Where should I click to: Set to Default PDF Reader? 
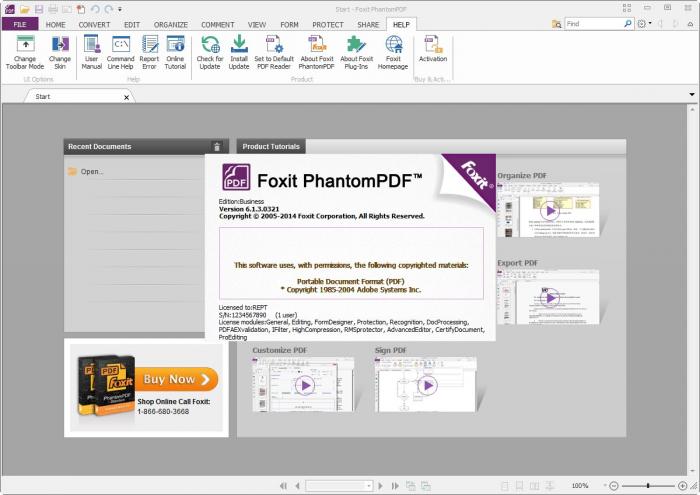[274, 53]
